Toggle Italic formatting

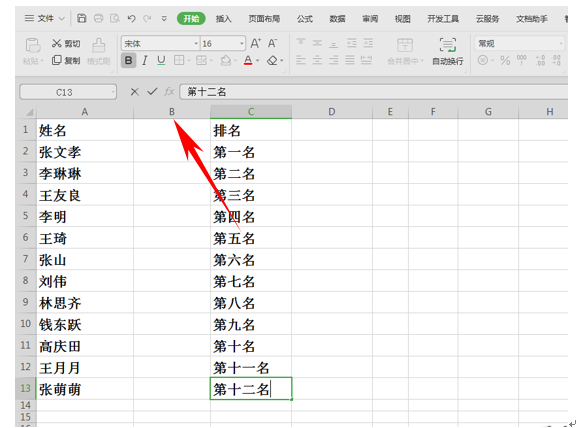[145, 60]
